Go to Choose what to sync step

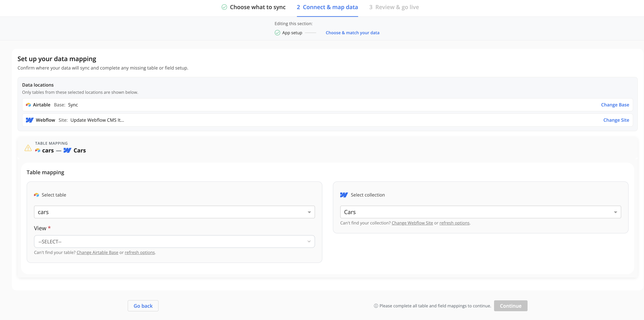257,7
